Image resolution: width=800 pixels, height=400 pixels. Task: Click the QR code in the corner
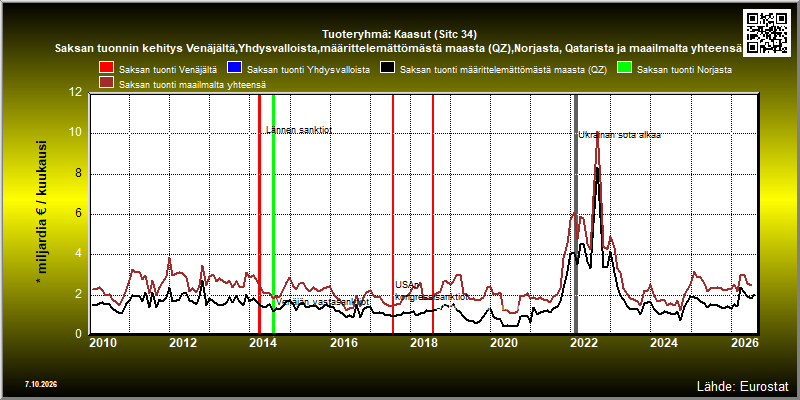coord(768,32)
